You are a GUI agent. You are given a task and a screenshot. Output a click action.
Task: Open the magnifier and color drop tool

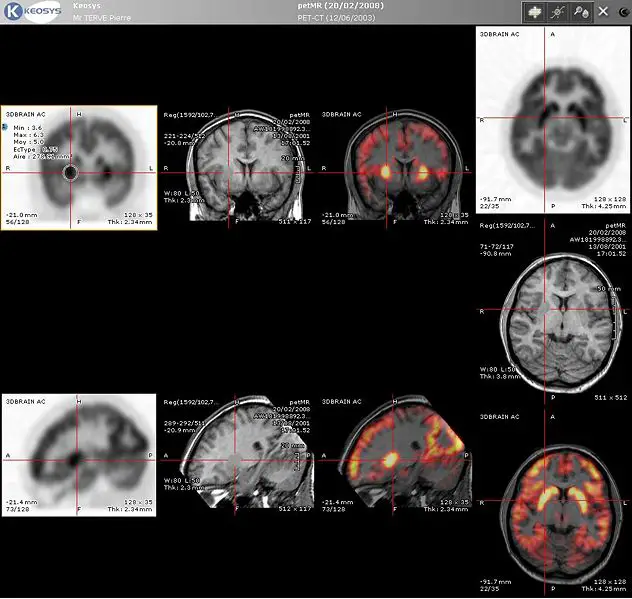[x=580, y=12]
